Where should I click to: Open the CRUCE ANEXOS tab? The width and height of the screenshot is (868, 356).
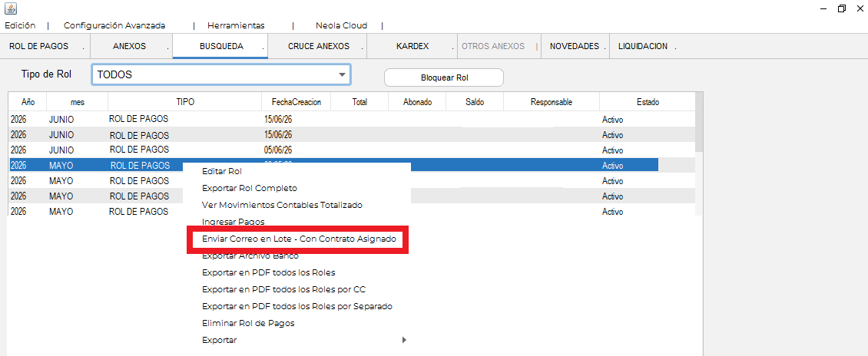tap(318, 47)
